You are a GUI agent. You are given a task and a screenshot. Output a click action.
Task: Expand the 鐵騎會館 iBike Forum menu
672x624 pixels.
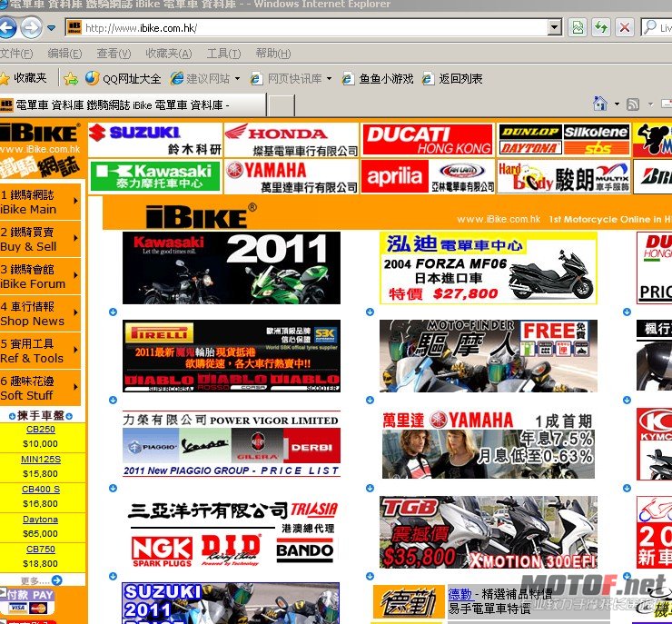[40, 276]
